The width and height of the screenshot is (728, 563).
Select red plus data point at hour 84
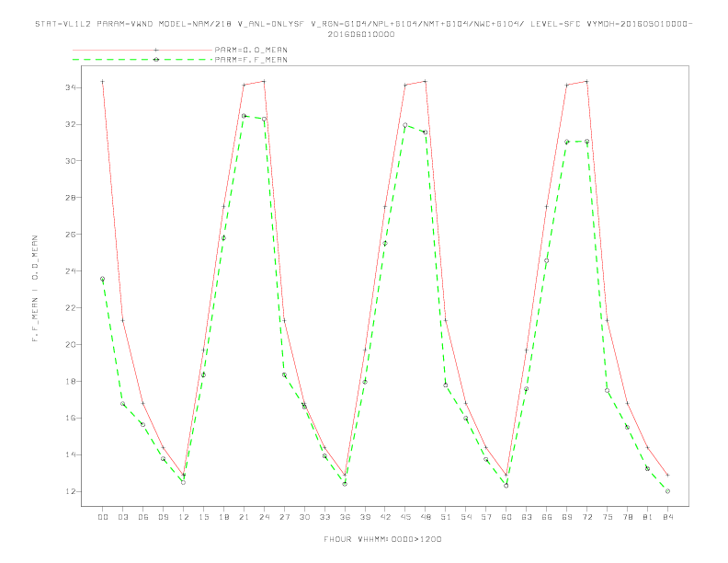coord(667,476)
